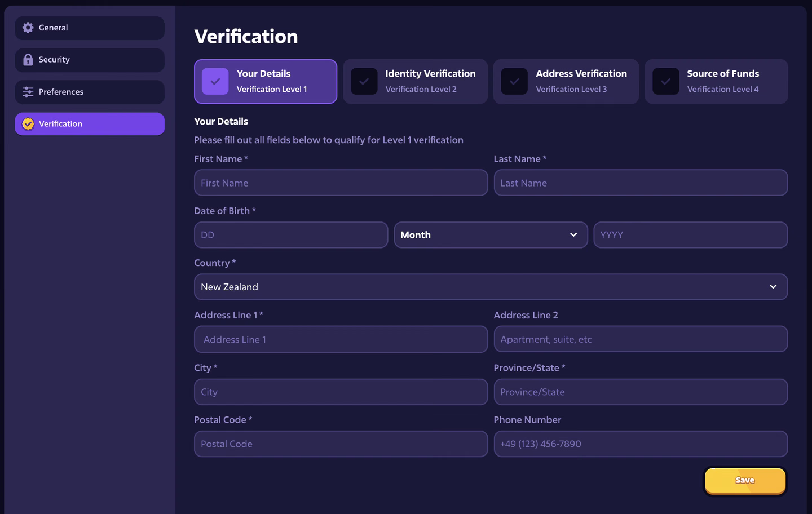Select the Verification menu item
The image size is (812, 514).
click(x=90, y=124)
